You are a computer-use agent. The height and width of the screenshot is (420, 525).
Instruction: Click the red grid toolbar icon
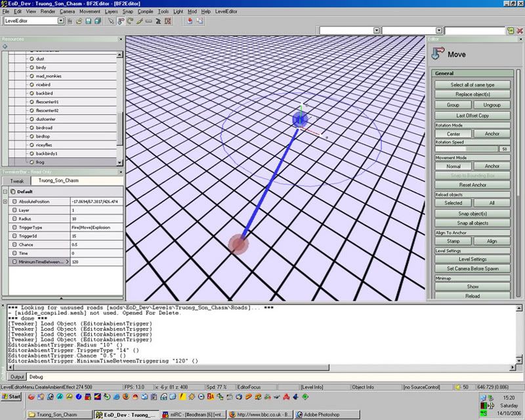[168, 21]
